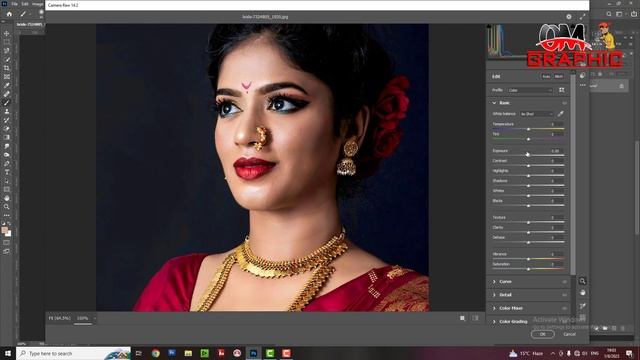This screenshot has width=640, height=360.
Task: Toggle before/after view icon
Action: (476, 318)
